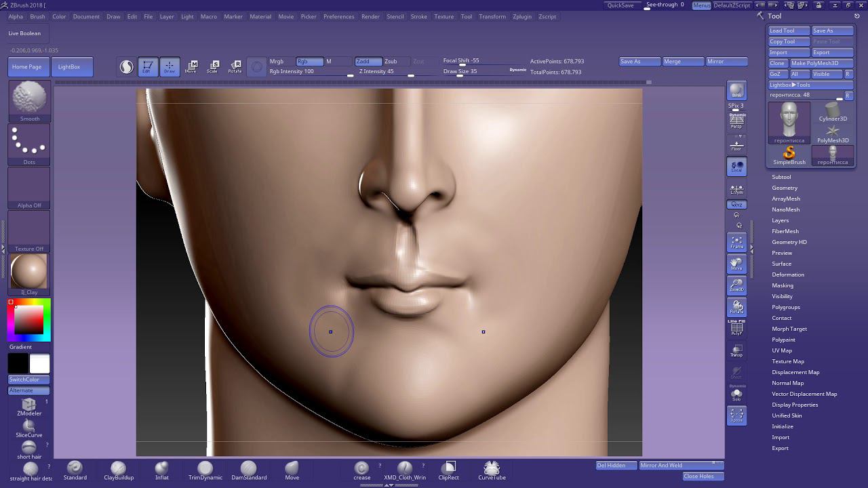Open the Deformation subpalette
This screenshot has width=868, height=488.
tap(788, 274)
